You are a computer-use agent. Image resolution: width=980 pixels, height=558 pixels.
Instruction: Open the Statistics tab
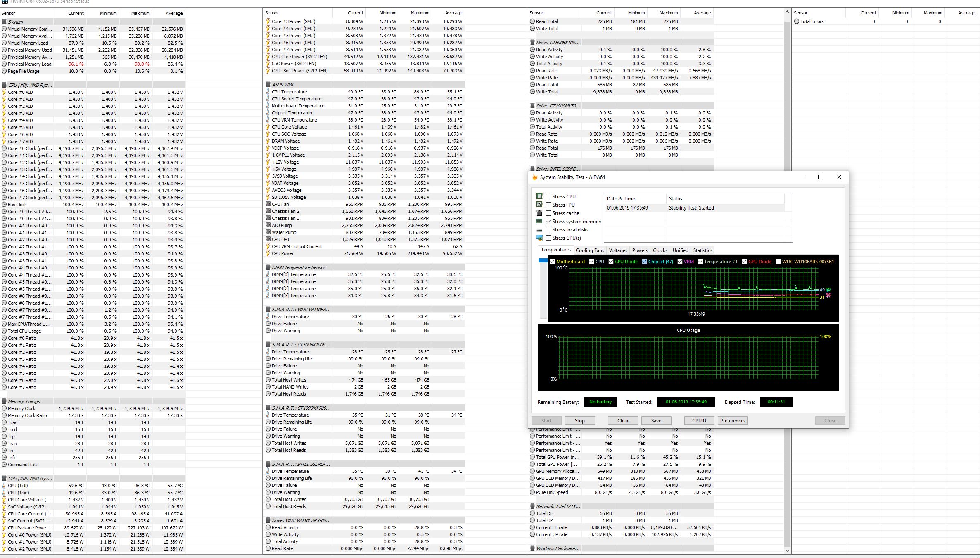(x=702, y=250)
